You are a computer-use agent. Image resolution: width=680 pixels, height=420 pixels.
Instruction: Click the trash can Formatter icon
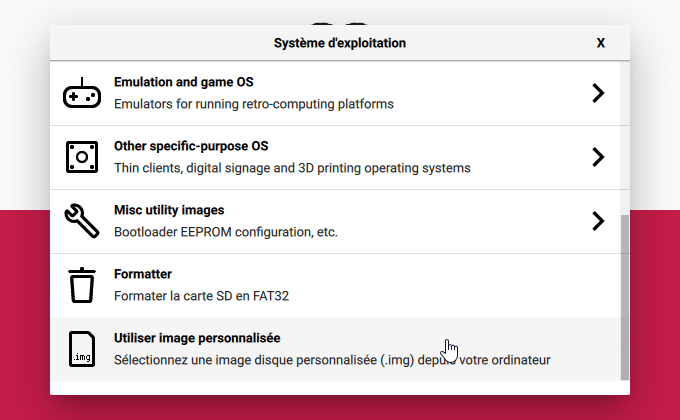pos(82,285)
